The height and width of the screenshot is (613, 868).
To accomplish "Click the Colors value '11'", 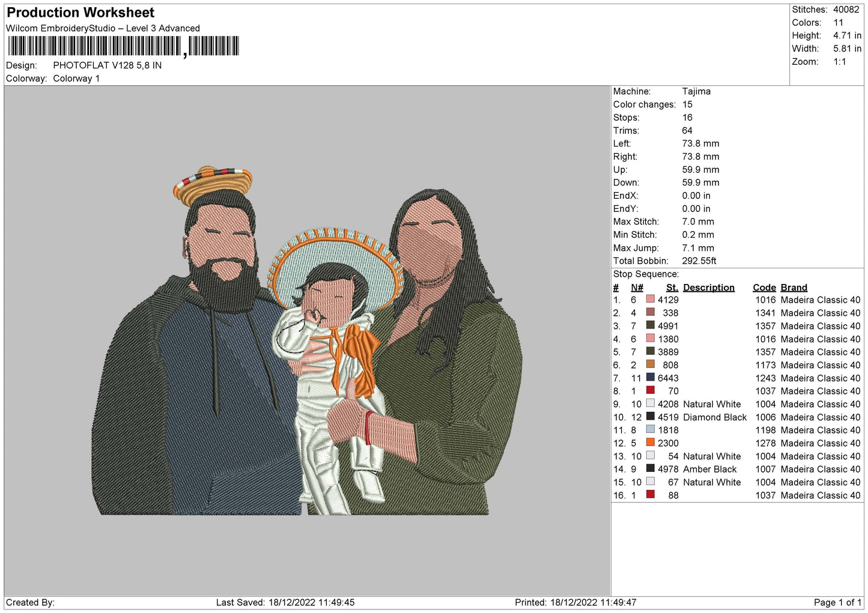I will (839, 23).
